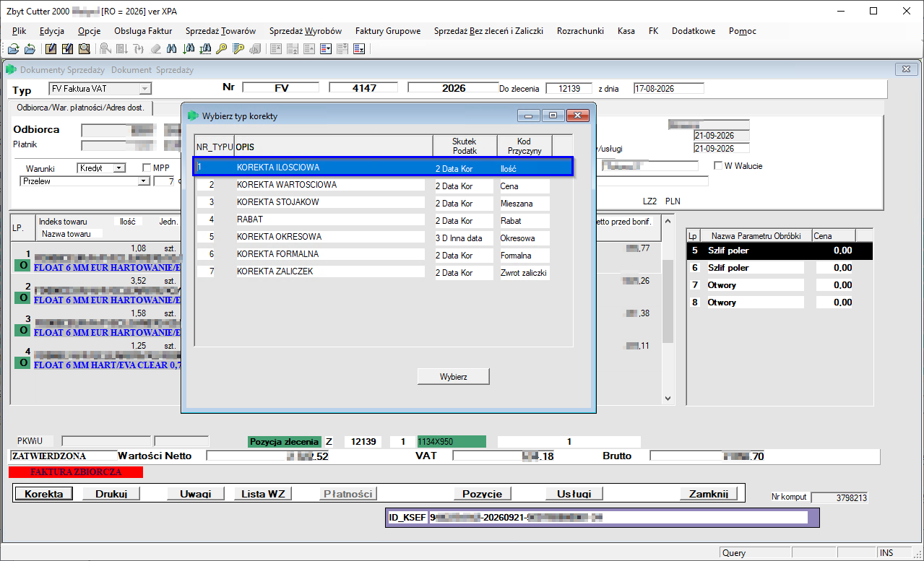924x561 pixels.
Task: Select the RABAT correction type row
Action: [x=384, y=219]
